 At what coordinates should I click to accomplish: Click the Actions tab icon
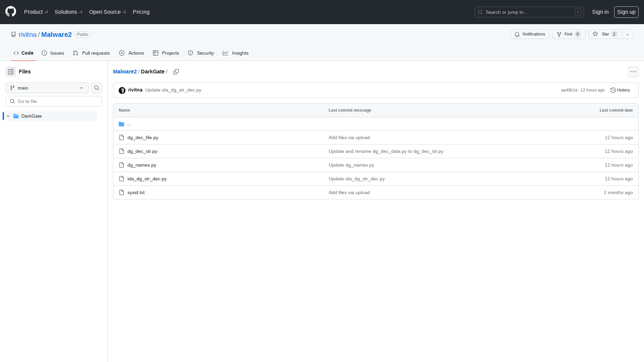[122, 53]
